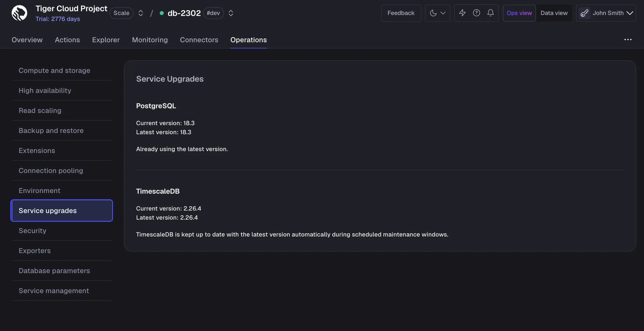Click TimescaleDB Current version: 2.26.4 text

(x=169, y=208)
